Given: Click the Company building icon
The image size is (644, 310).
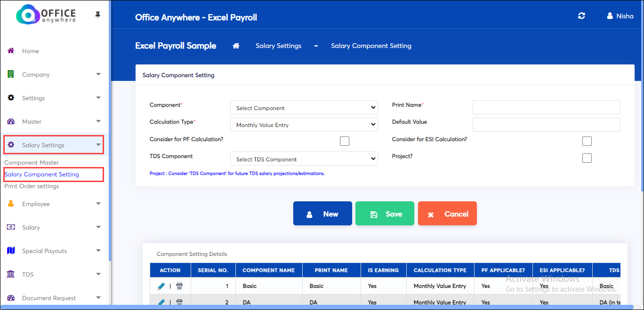Looking at the screenshot, I should pyautogui.click(x=11, y=74).
